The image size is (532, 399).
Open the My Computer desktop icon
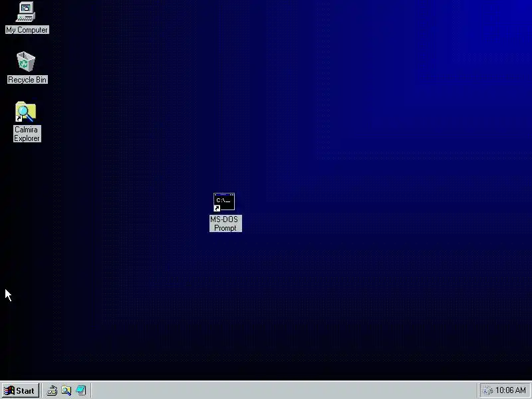click(26, 12)
